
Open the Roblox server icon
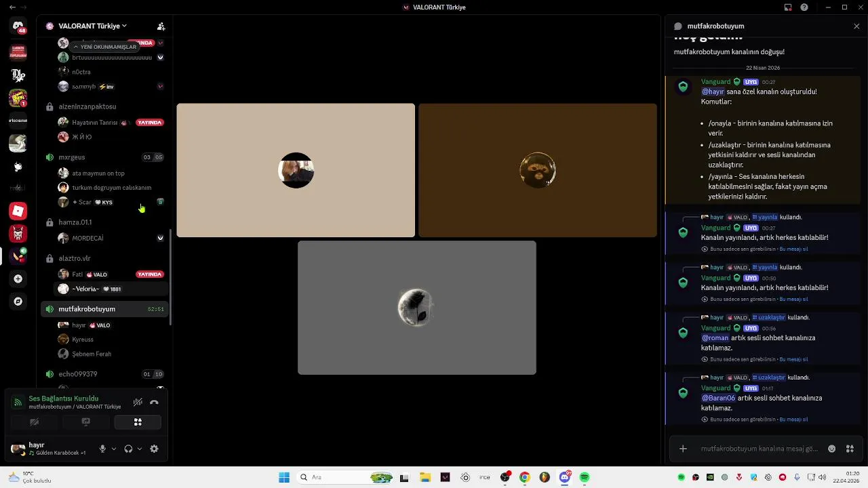(x=18, y=211)
